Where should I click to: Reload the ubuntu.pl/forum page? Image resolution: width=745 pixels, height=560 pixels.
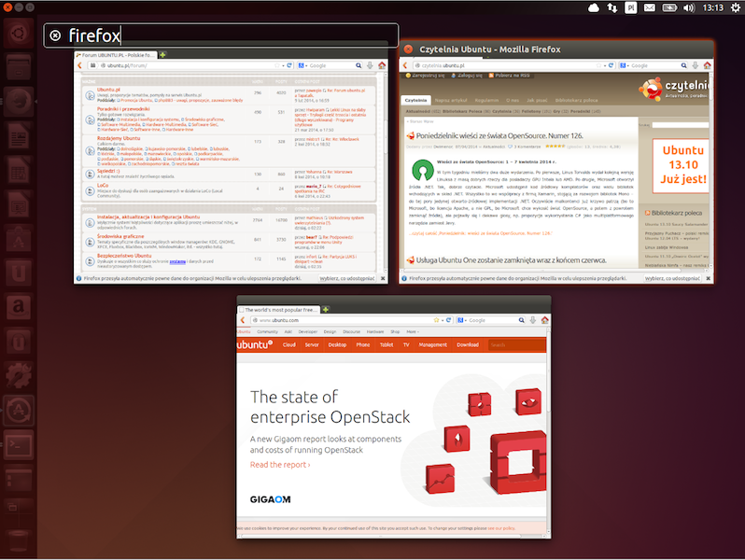(x=288, y=65)
